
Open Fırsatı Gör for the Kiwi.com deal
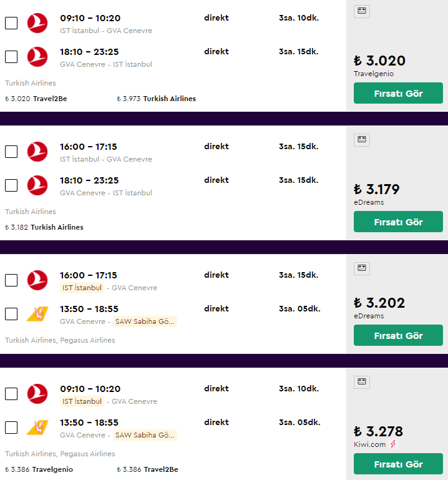[398, 464]
